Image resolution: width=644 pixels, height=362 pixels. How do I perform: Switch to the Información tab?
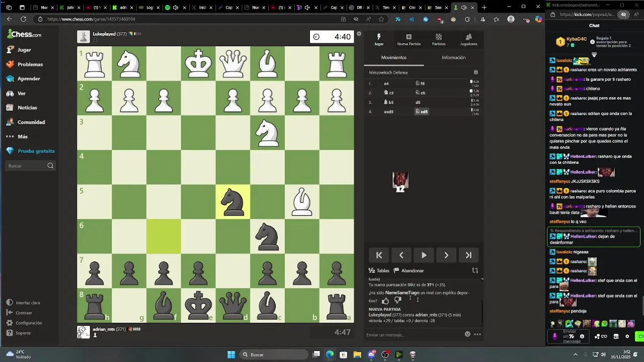(x=454, y=57)
